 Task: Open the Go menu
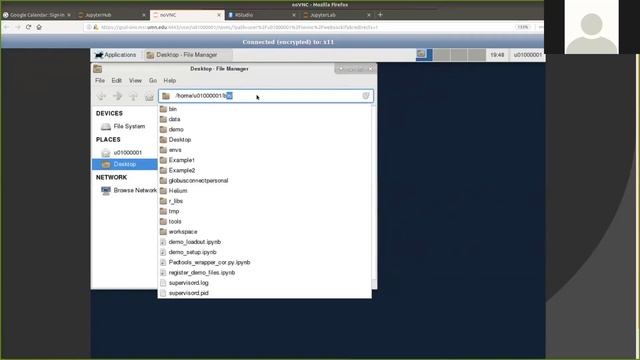point(153,80)
